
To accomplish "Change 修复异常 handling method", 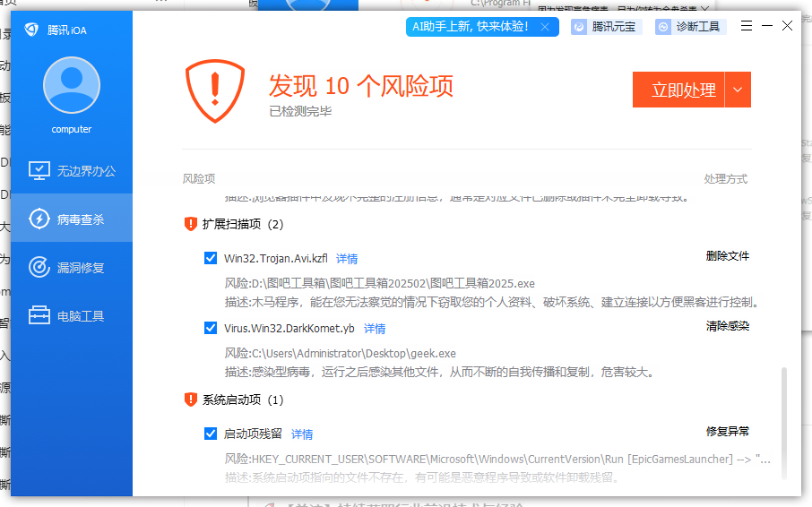I will coord(728,432).
